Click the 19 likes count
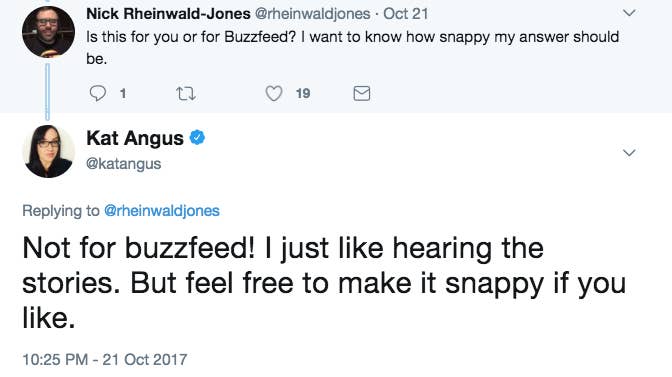This screenshot has height=377, width=672. coord(303,93)
